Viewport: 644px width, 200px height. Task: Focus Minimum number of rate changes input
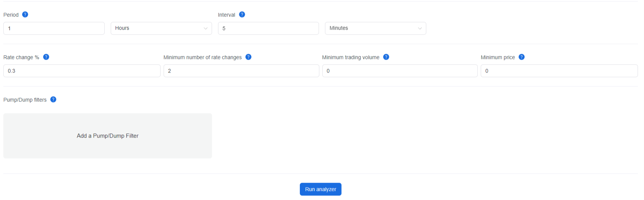tap(241, 71)
